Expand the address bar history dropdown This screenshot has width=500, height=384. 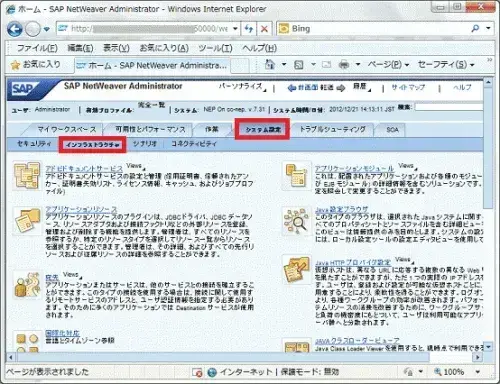click(x=235, y=29)
